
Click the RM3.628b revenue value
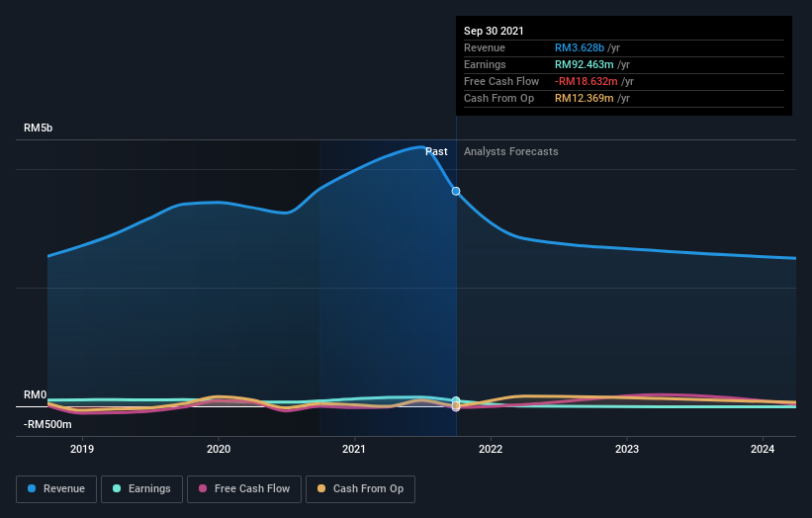[x=580, y=47]
